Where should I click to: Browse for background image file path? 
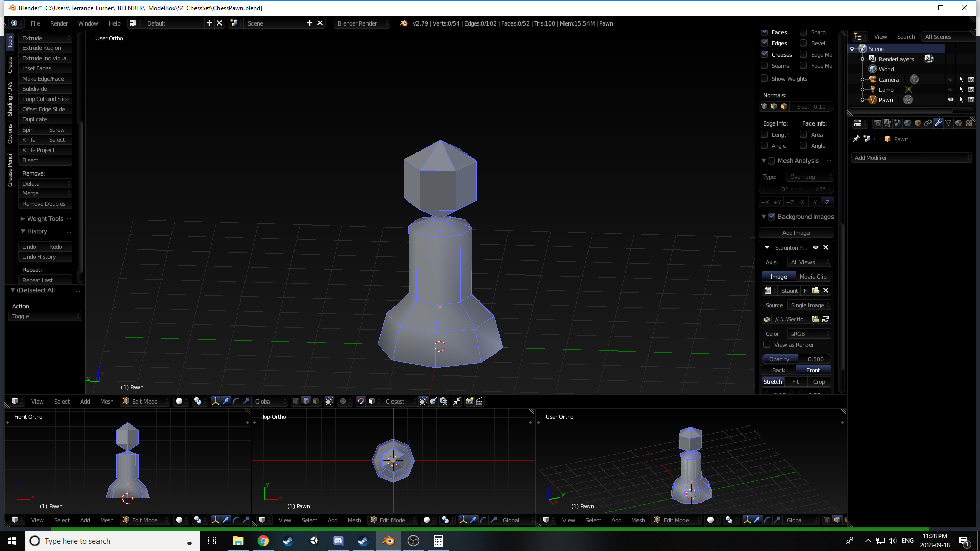pos(816,319)
